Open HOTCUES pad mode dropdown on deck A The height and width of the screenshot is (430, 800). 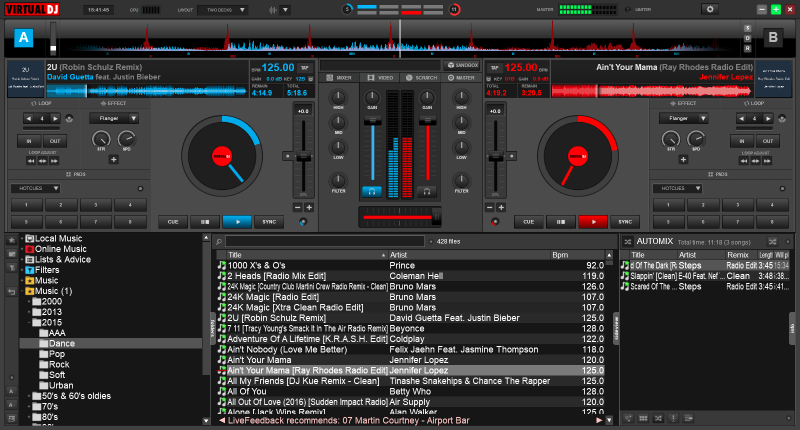pyautogui.click(x=36, y=188)
